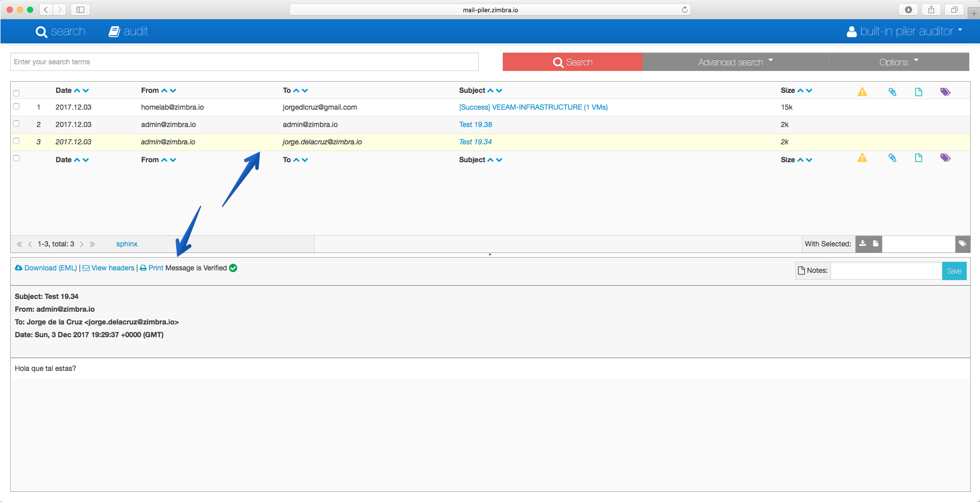Click the tag input field for selected messages
This screenshot has width=980, height=502.
pos(918,244)
